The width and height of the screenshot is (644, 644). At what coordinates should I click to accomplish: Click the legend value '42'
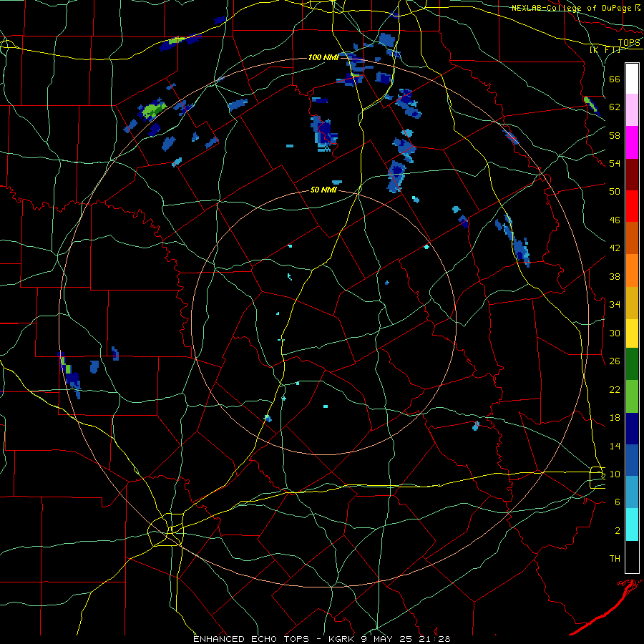(x=615, y=248)
